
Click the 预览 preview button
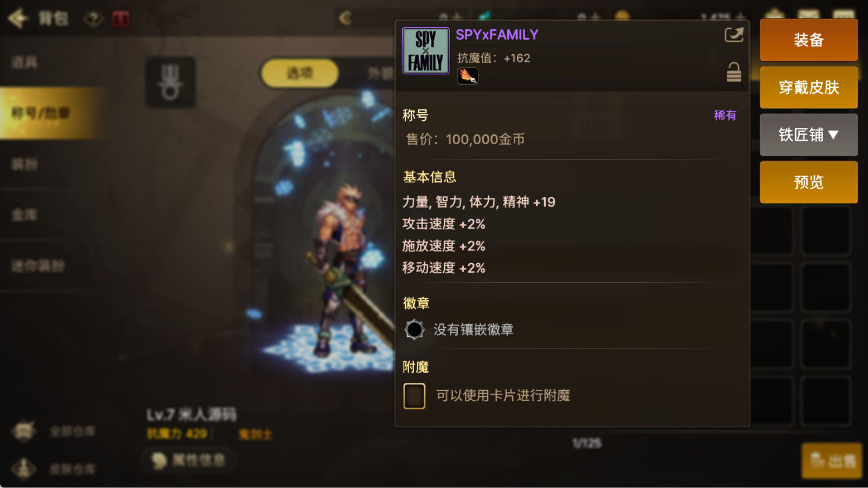[x=808, y=182]
